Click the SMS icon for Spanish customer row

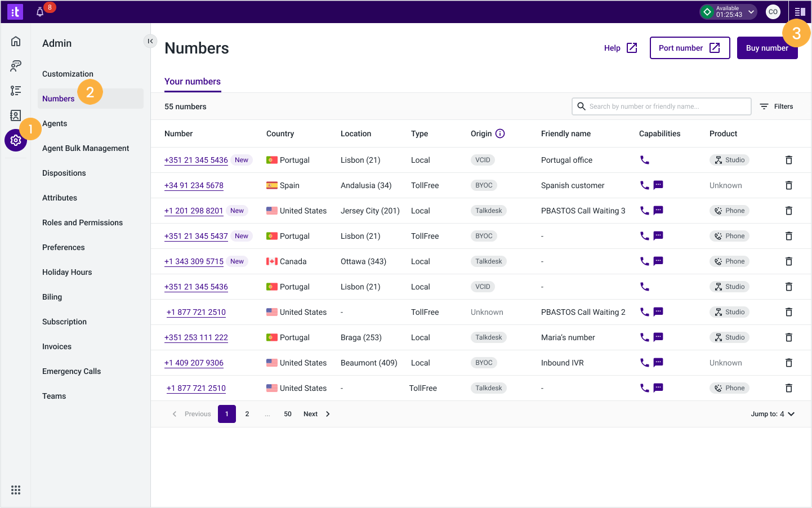point(657,185)
